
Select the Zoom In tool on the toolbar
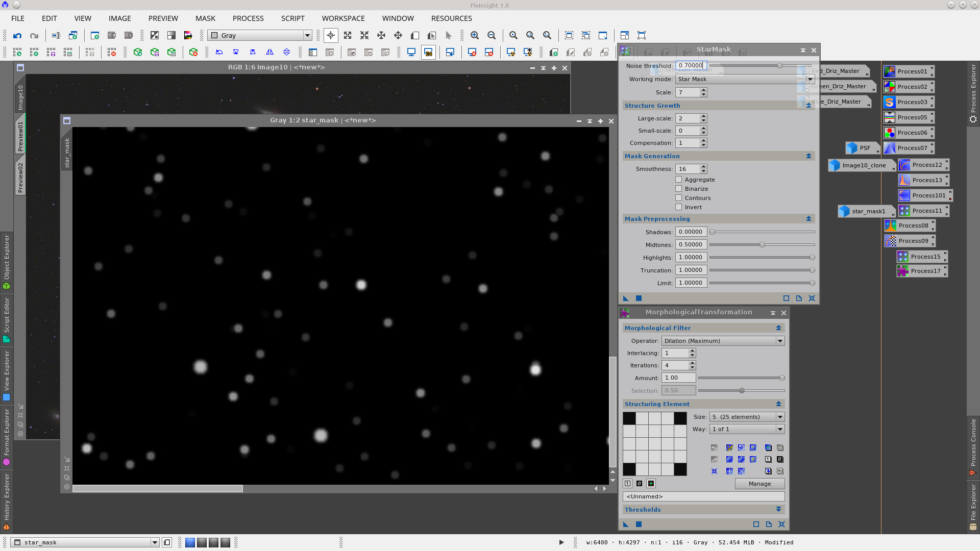(475, 35)
